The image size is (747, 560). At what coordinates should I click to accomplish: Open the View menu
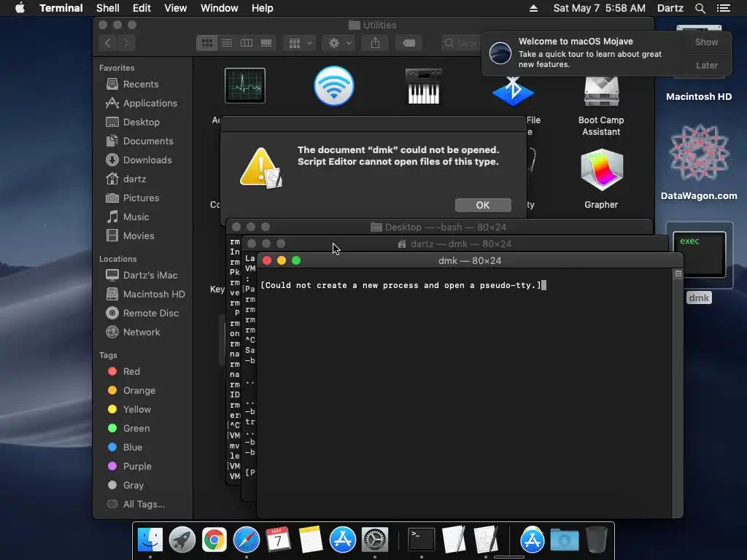coord(175,8)
